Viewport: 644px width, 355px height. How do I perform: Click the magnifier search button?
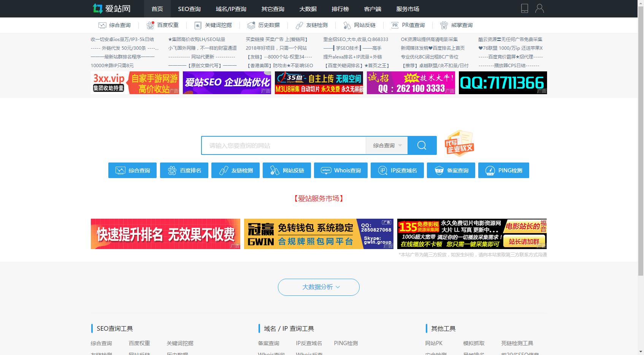[422, 145]
